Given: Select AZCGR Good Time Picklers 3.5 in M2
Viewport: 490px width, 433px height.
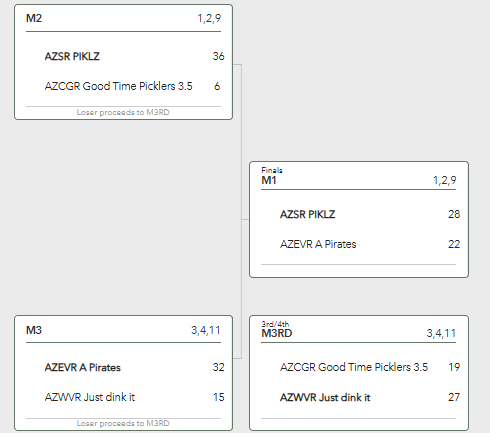Looking at the screenshot, I should pyautogui.click(x=118, y=86).
